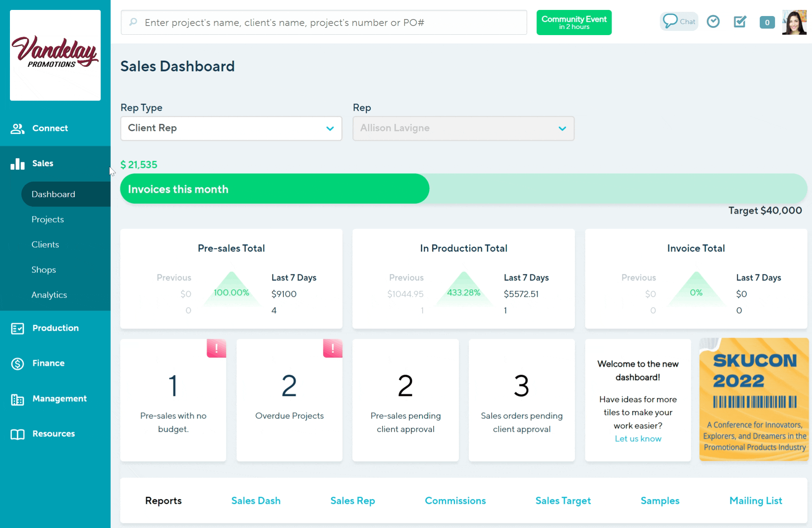
Task: Collapse the Sales menu in sidebar
Action: coord(43,163)
